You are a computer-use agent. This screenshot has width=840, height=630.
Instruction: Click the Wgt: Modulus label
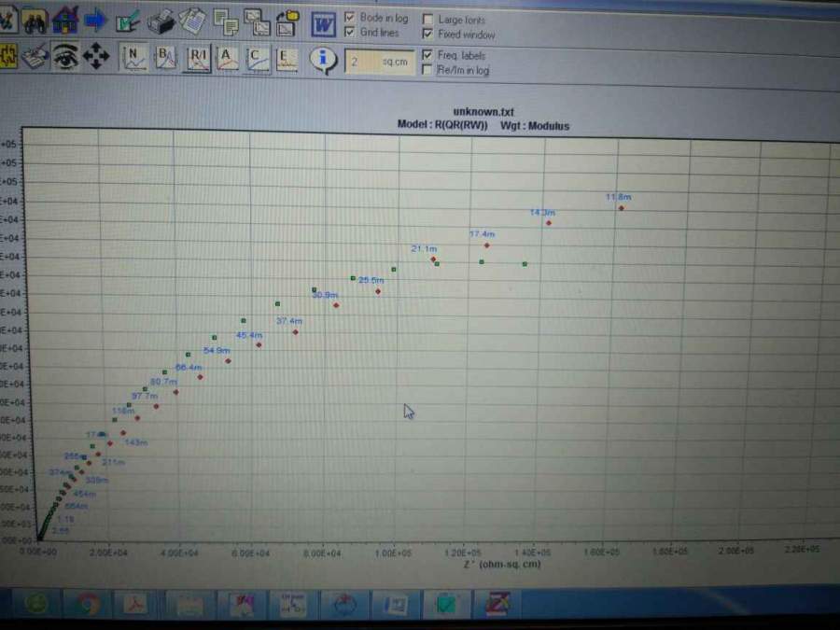(x=535, y=126)
